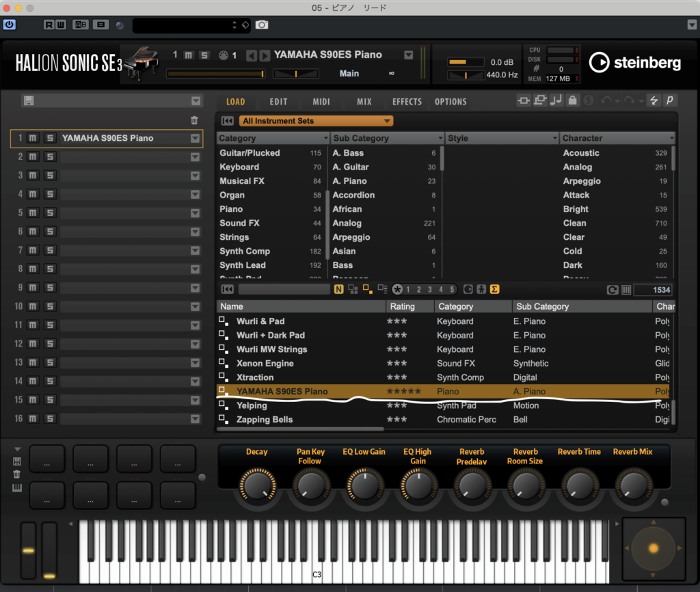
Task: Switch to the EFFECTS tab
Action: (407, 102)
